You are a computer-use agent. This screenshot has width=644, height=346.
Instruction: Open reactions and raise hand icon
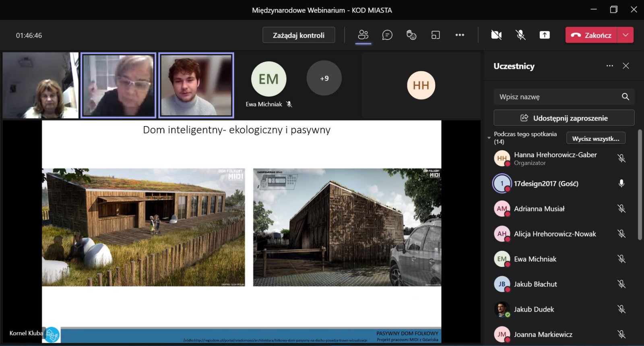tap(411, 35)
